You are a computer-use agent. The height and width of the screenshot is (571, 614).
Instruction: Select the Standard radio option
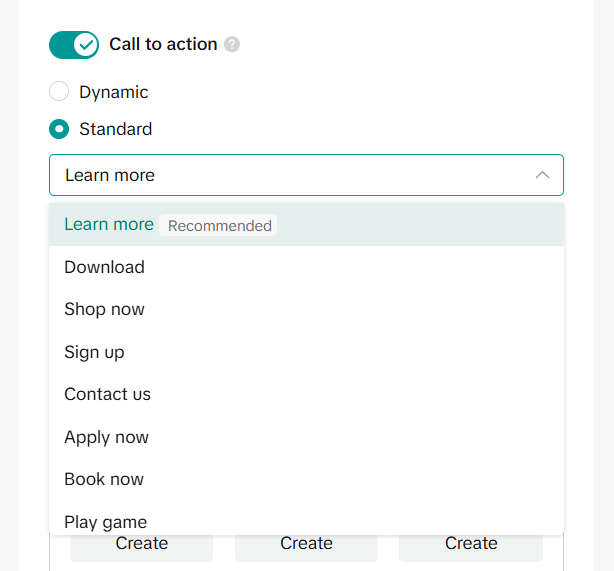pyautogui.click(x=59, y=129)
